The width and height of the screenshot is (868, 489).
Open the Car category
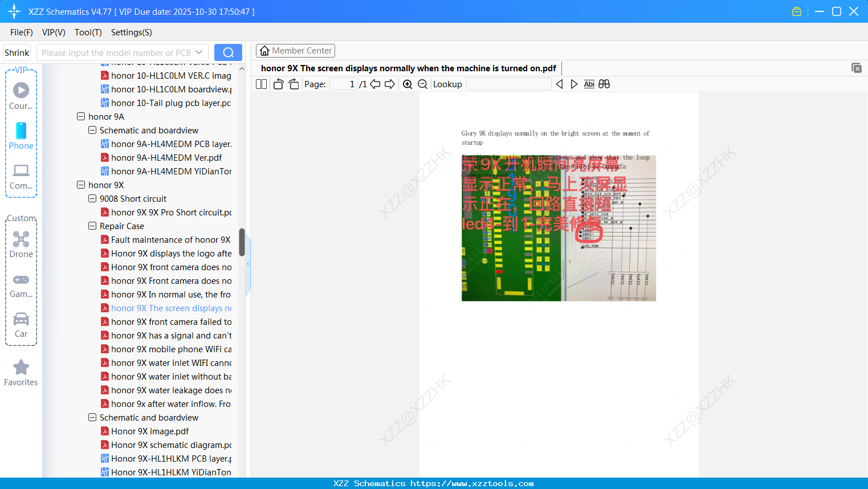21,324
